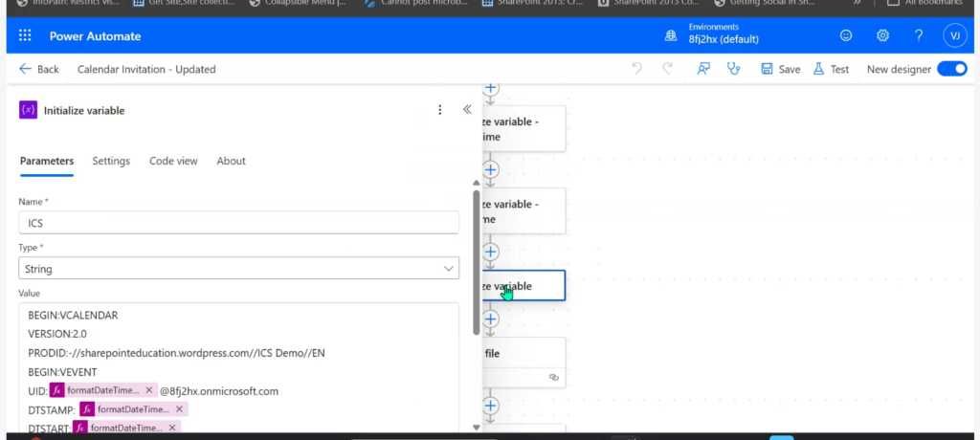Click the Environments globe icon
The image size is (980, 440).
671,35
